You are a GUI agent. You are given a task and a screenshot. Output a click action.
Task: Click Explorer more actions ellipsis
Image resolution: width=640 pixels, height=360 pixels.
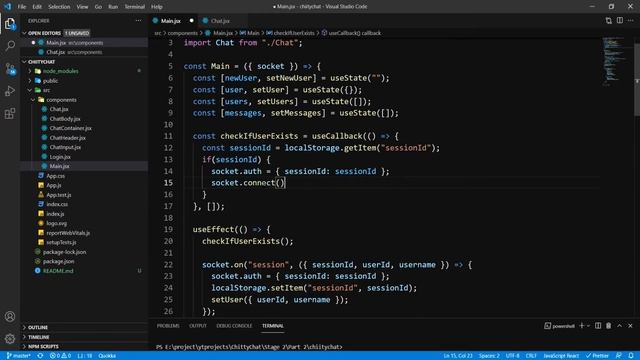tap(138, 20)
